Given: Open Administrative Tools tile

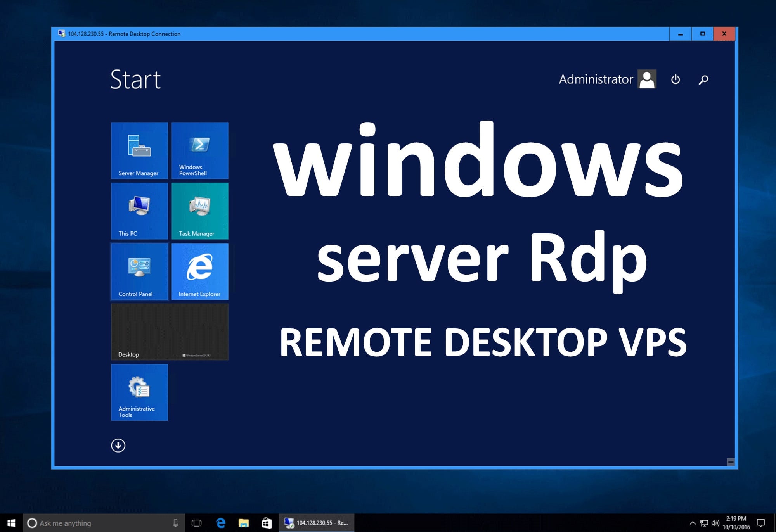Looking at the screenshot, I should click(139, 392).
